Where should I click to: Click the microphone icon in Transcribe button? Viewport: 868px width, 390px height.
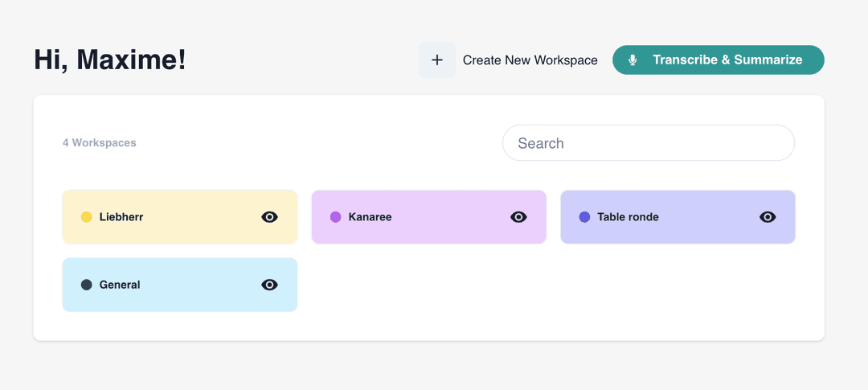tap(633, 60)
